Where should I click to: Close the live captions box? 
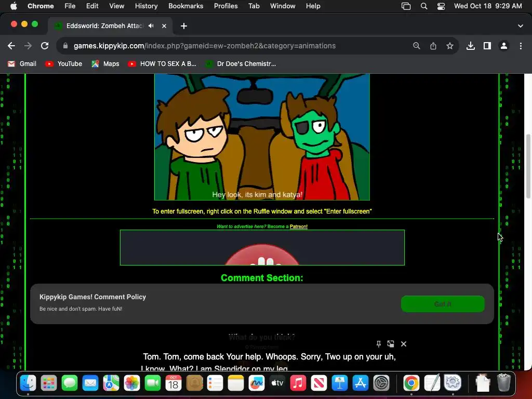pyautogui.click(x=403, y=344)
